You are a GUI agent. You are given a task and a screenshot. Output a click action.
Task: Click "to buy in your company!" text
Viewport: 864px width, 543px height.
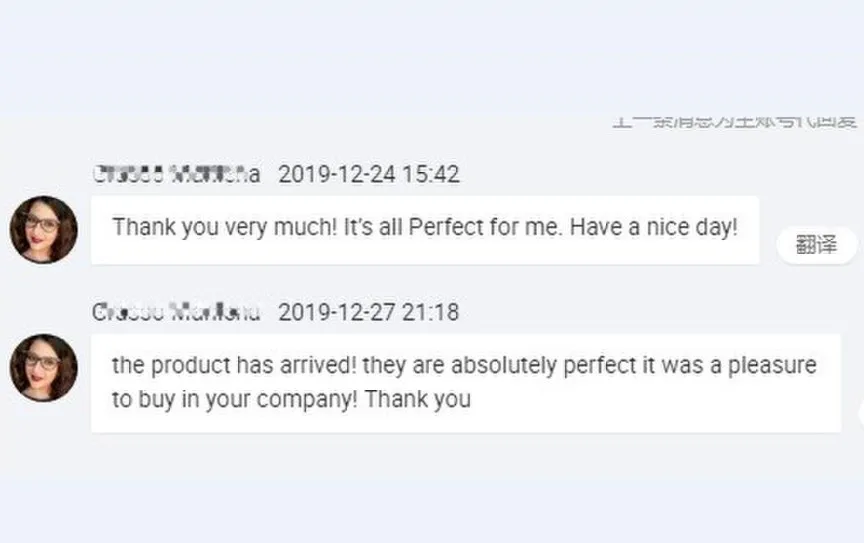pos(235,400)
